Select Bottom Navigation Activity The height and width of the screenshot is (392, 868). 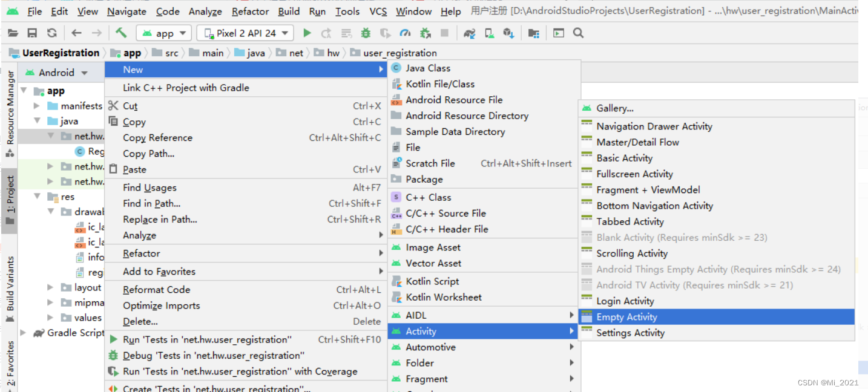point(717,206)
